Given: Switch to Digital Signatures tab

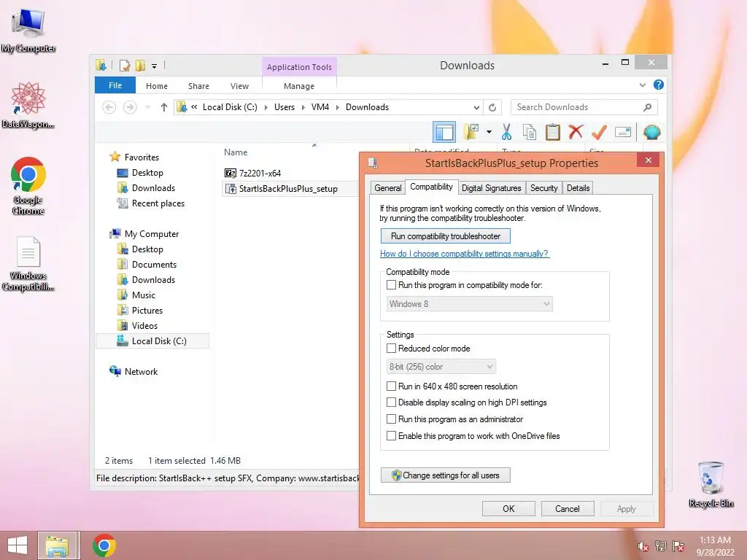Looking at the screenshot, I should (491, 187).
